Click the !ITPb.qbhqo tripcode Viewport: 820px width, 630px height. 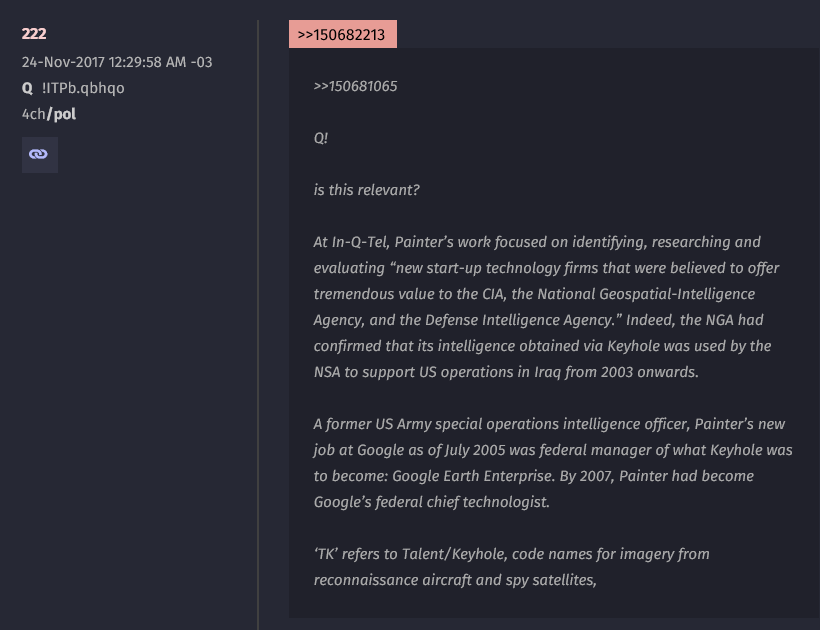83,88
